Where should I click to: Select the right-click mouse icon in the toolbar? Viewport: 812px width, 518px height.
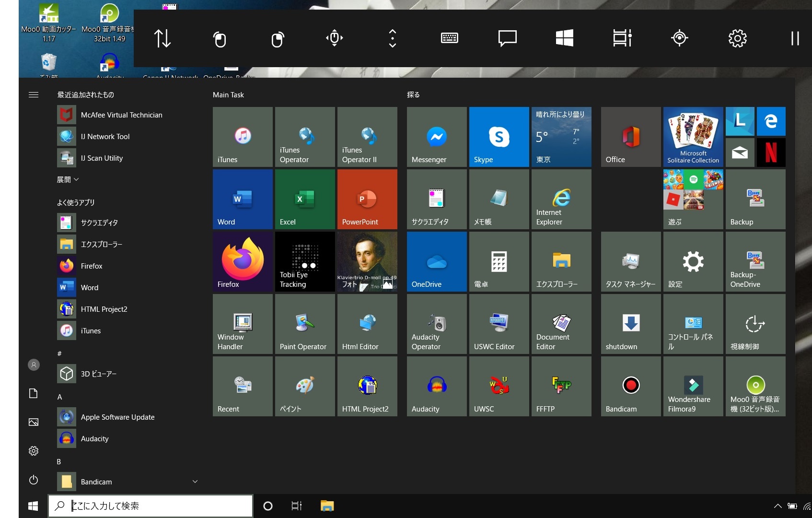pyautogui.click(x=278, y=38)
